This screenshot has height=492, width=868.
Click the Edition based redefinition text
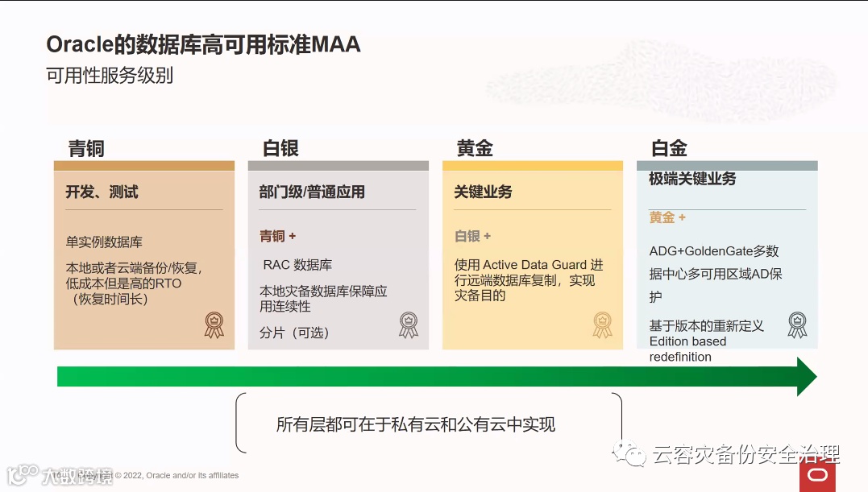point(688,349)
